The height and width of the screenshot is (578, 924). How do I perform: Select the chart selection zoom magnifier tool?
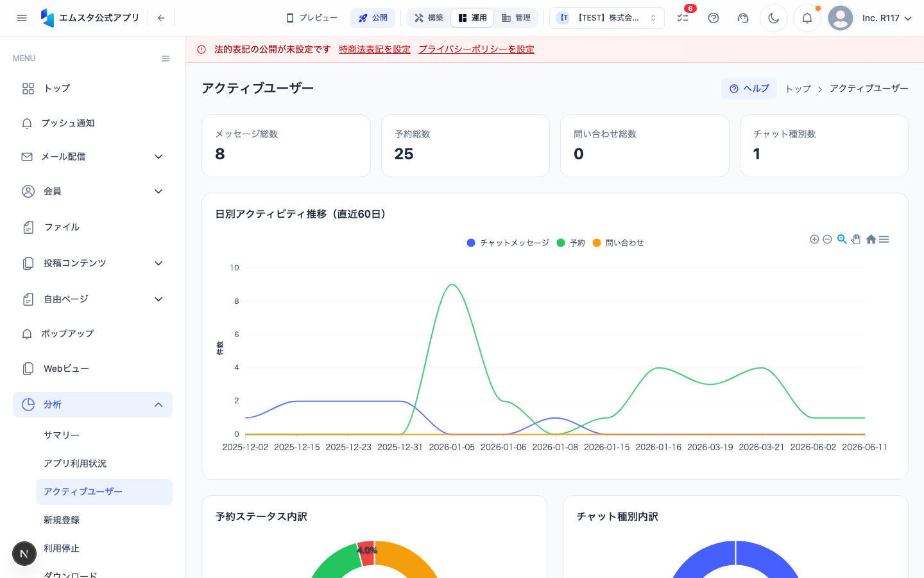pos(842,240)
